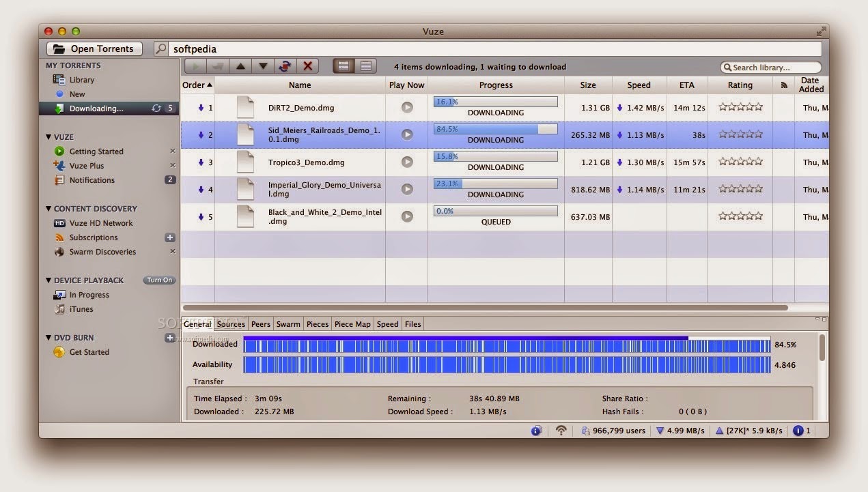Select the Speed tab

(x=387, y=324)
